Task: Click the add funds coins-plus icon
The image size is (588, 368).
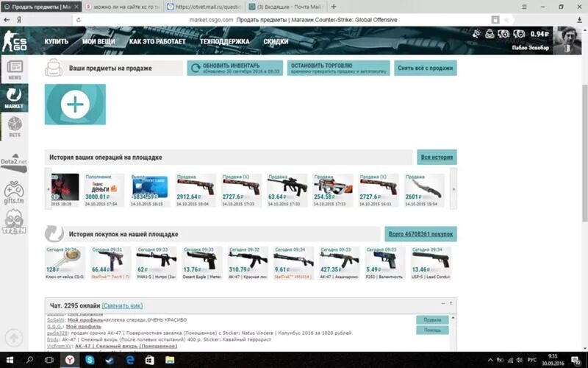Action: click(x=503, y=34)
